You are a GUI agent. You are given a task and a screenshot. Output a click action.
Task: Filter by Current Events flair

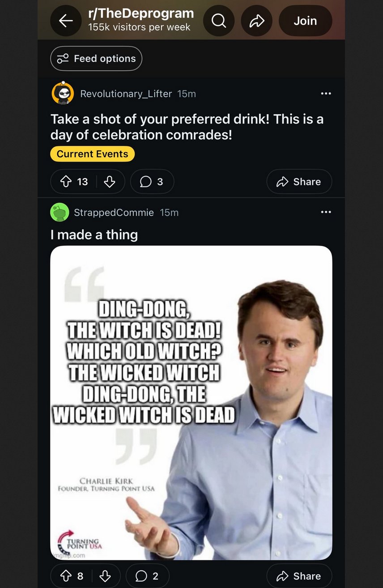tap(92, 154)
